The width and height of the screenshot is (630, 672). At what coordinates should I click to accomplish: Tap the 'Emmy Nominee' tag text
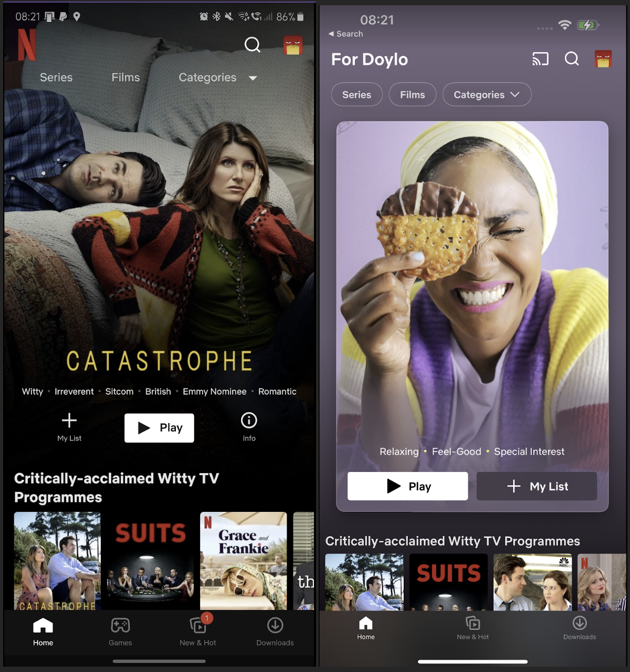[x=214, y=392]
